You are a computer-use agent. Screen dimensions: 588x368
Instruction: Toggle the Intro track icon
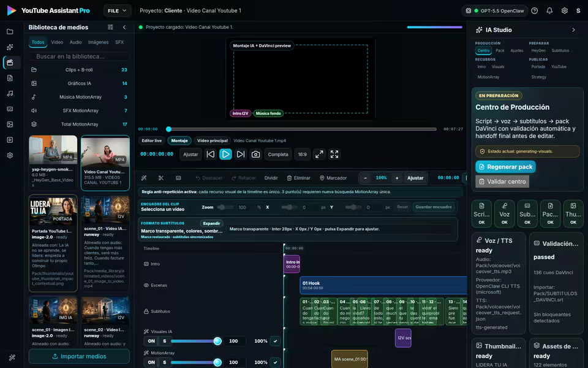pyautogui.click(x=146, y=264)
